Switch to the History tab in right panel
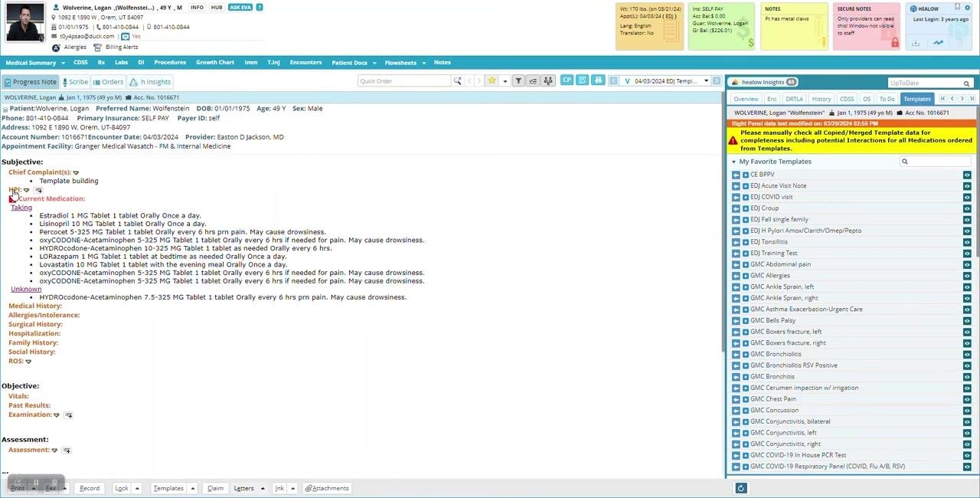 coord(822,99)
